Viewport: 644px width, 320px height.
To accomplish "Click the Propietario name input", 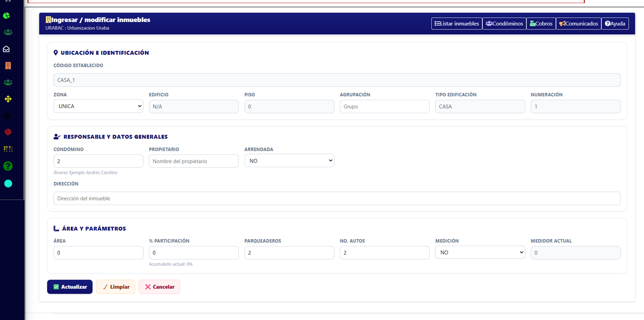I will 194,161.
